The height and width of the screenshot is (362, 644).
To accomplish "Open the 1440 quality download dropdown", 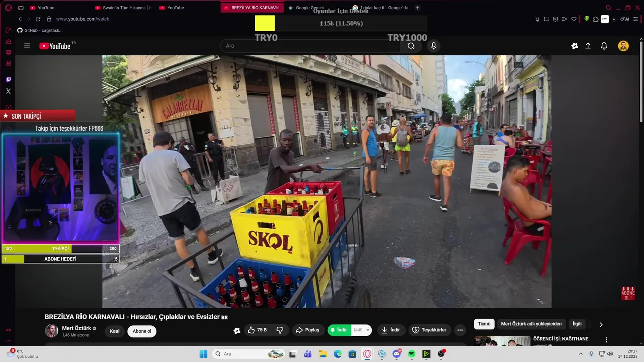I will tap(361, 330).
